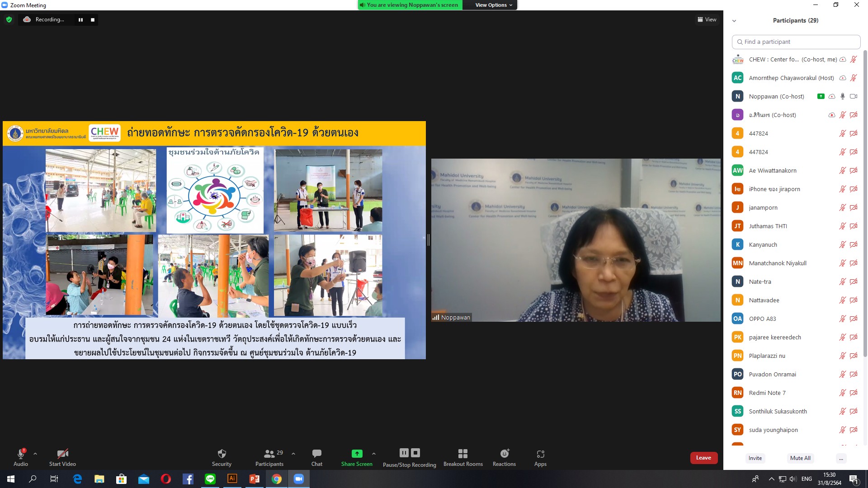This screenshot has width=868, height=488.
Task: Click the SY avatar of suda younghaipon
Action: tap(738, 430)
